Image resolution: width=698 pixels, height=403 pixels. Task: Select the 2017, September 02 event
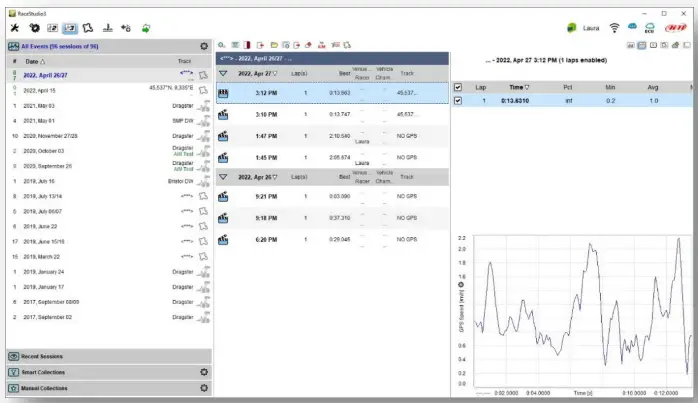tap(109, 317)
